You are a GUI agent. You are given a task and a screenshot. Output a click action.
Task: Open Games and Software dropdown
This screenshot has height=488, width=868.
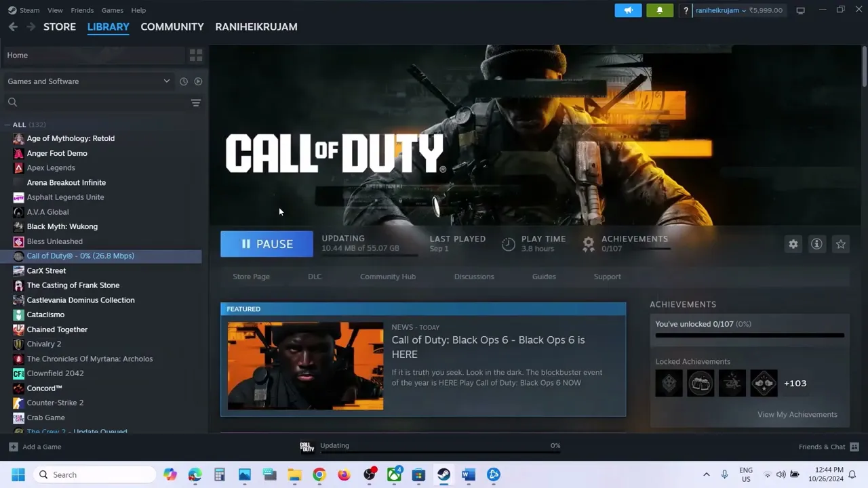click(x=89, y=81)
